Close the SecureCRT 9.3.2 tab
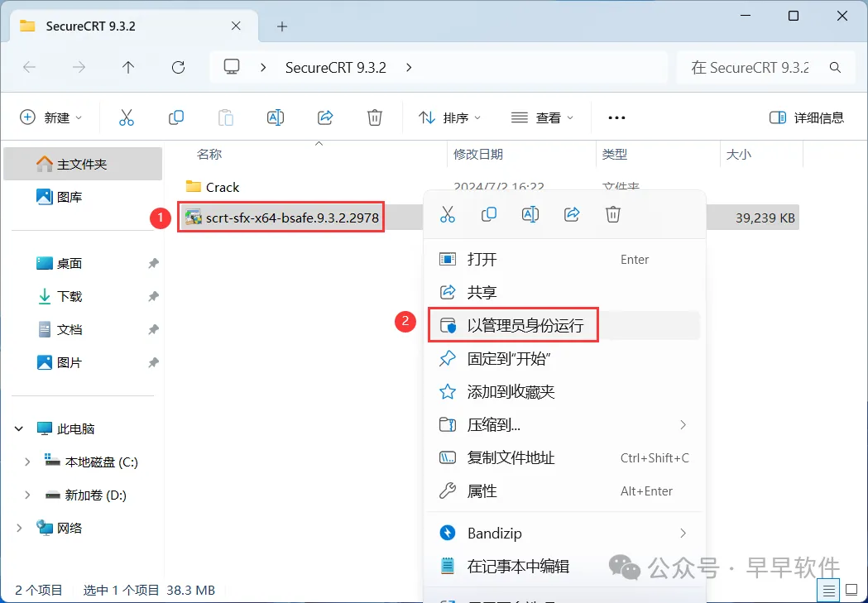Image resolution: width=868 pixels, height=603 pixels. pos(236,26)
